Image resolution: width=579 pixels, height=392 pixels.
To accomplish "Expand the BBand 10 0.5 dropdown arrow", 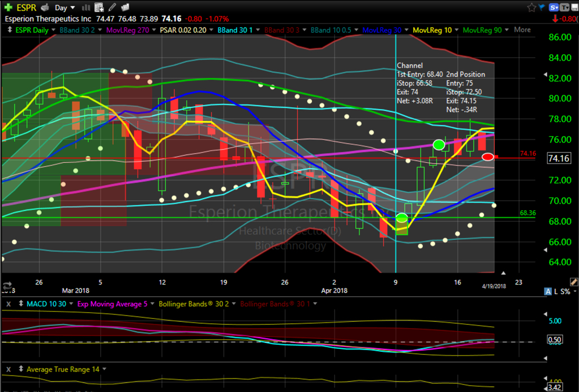I will [x=356, y=30].
